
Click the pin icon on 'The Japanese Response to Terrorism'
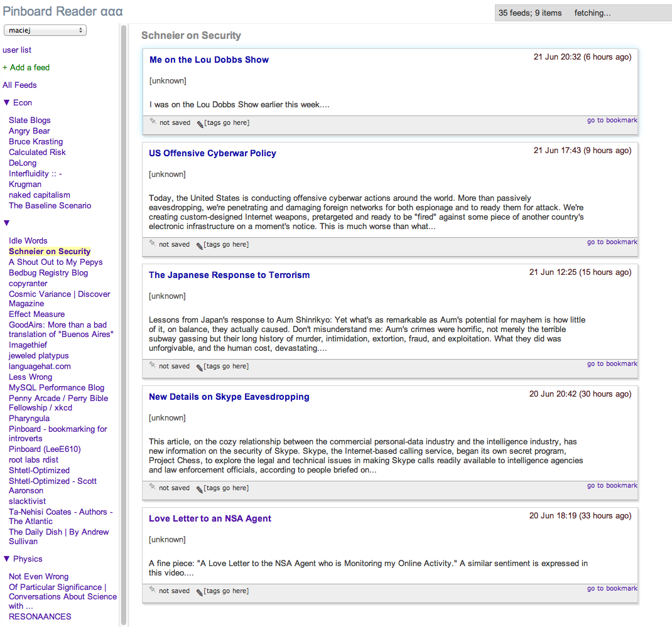[x=152, y=365]
